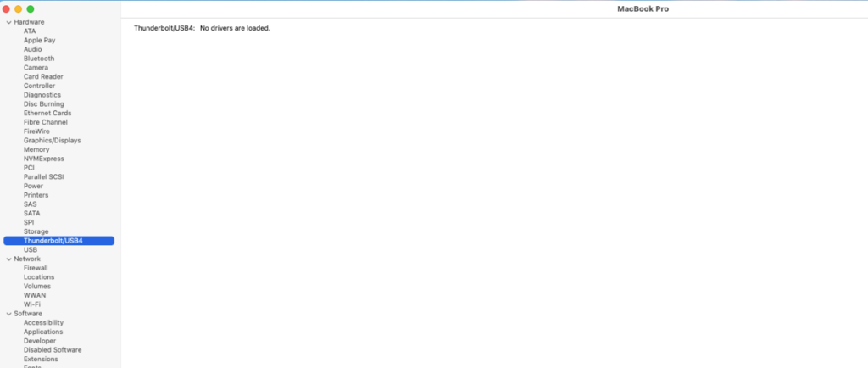Collapse the Software section disclosure triangle
Image resolution: width=868 pixels, height=368 pixels.
coord(8,314)
